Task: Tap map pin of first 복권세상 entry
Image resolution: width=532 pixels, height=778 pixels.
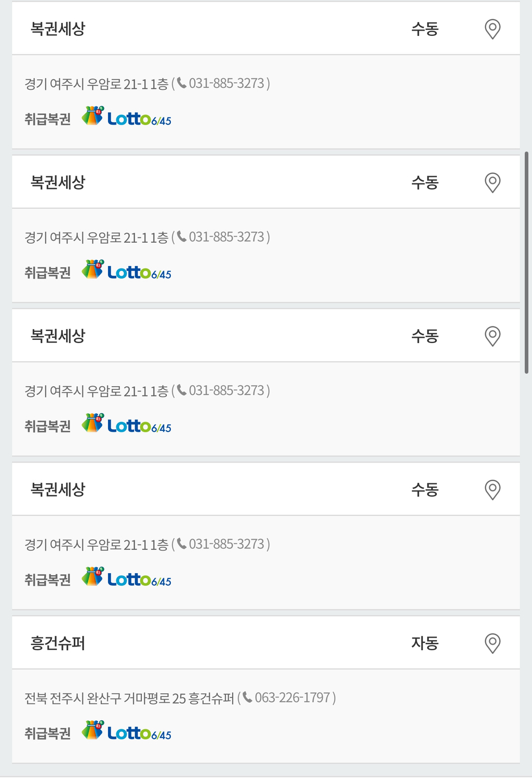Action: pos(493,29)
